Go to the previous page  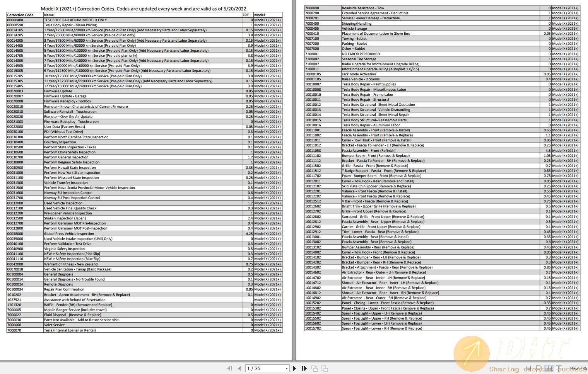coord(239,369)
